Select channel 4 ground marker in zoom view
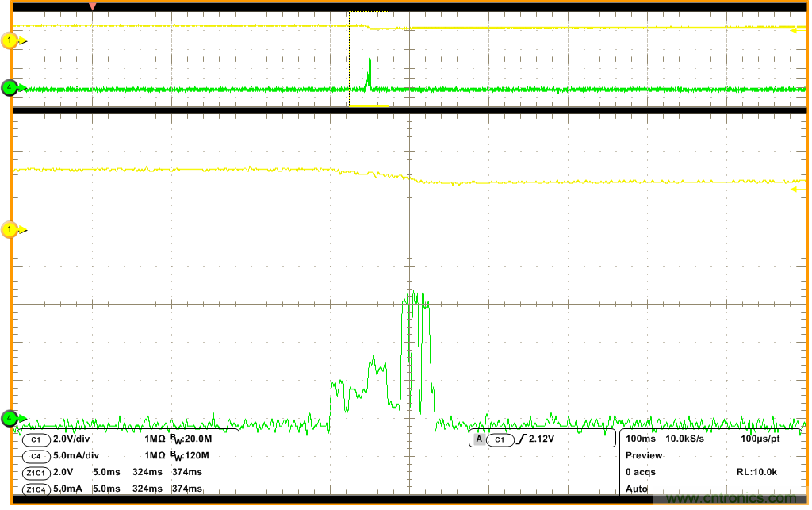 (10, 418)
